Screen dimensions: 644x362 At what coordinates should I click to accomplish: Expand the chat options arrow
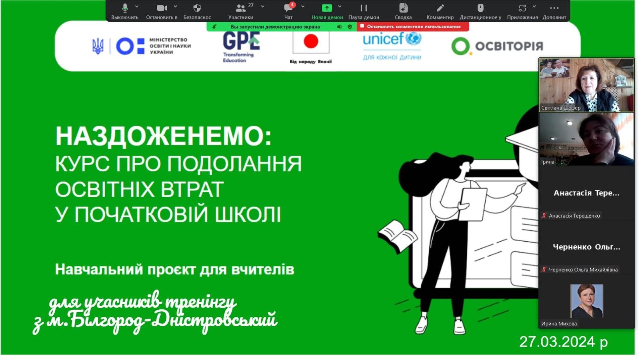click(303, 6)
